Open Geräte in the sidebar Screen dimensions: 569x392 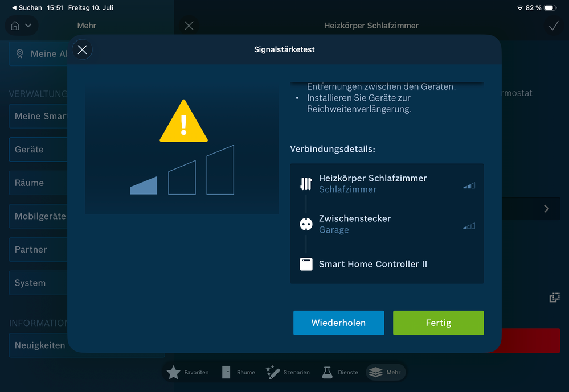38,150
